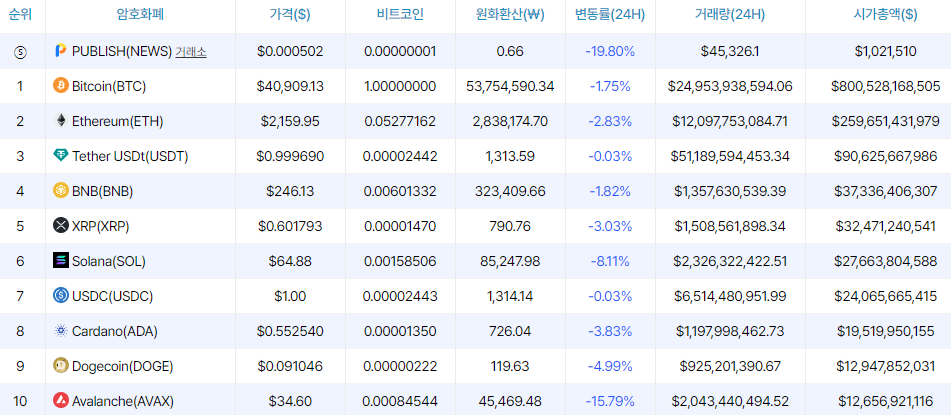This screenshot has width=951, height=415.
Task: Select the Solana price $64.88
Action: coord(290,261)
